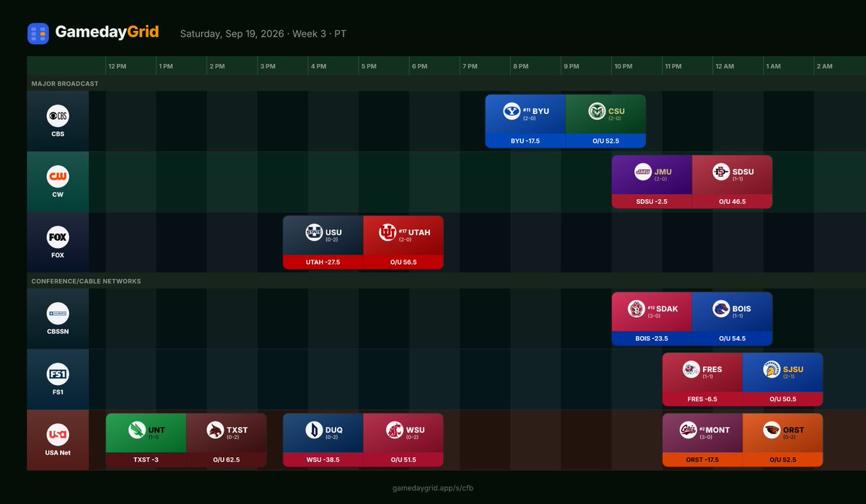866x504 pixels.
Task: Click the Duquesne team logo
Action: click(313, 430)
